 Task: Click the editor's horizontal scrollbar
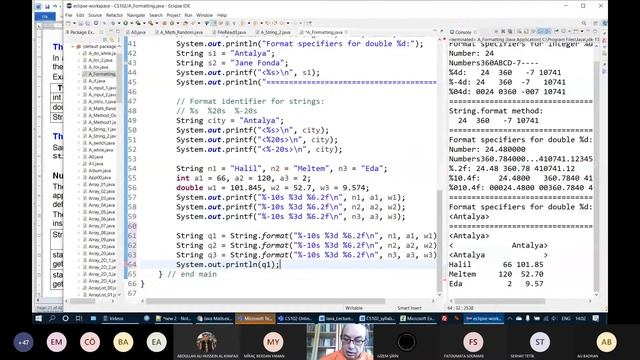point(265,301)
